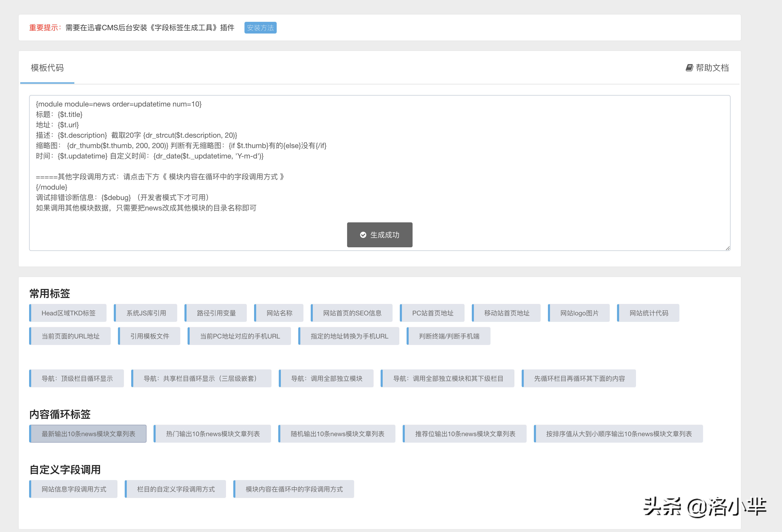Click 先循环栏目再循环其下面的内容 tag
This screenshot has height=532, width=782.
pos(579,378)
